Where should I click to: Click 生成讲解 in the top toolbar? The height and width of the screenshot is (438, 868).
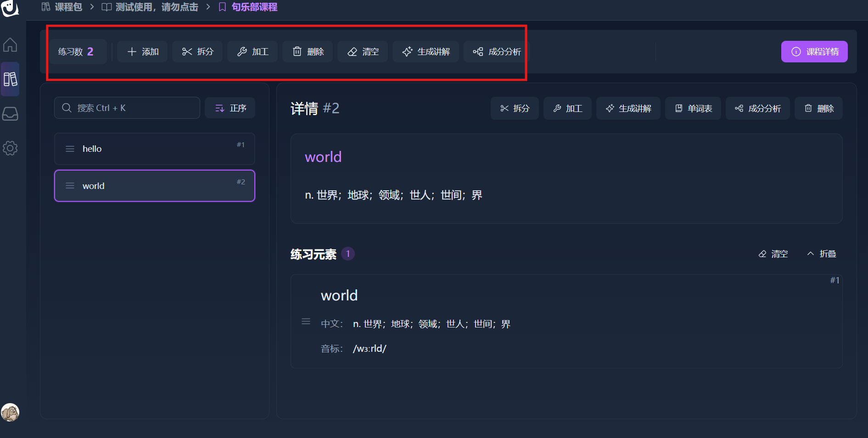[x=426, y=52]
